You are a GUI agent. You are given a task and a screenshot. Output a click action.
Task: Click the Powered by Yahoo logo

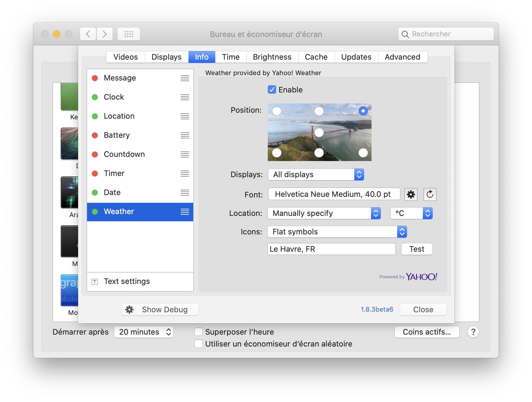coord(408,277)
